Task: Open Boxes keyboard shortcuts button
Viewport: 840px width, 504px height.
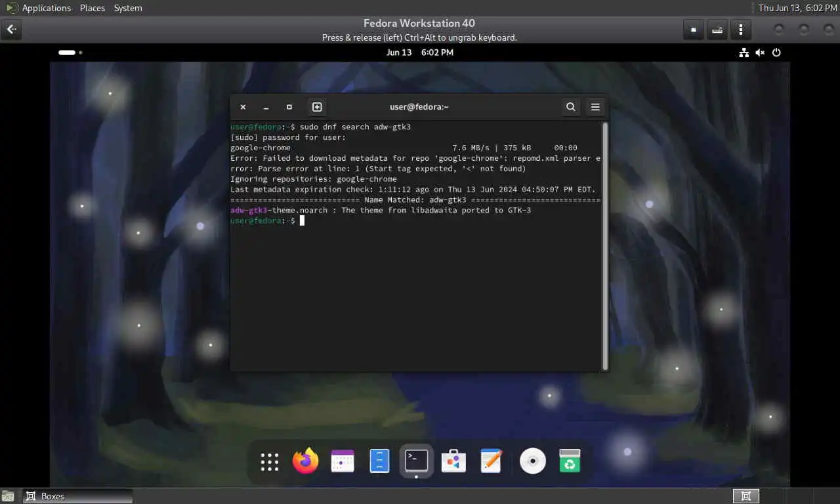Action: click(x=717, y=30)
